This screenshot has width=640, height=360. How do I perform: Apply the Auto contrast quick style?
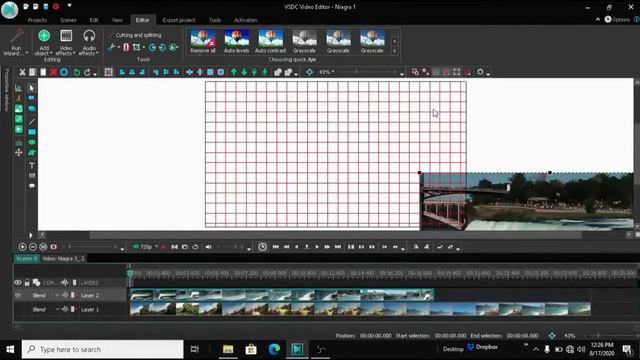coord(271,41)
